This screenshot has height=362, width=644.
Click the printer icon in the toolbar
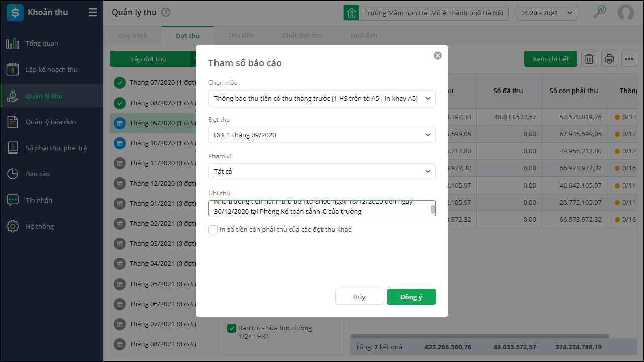tap(609, 59)
